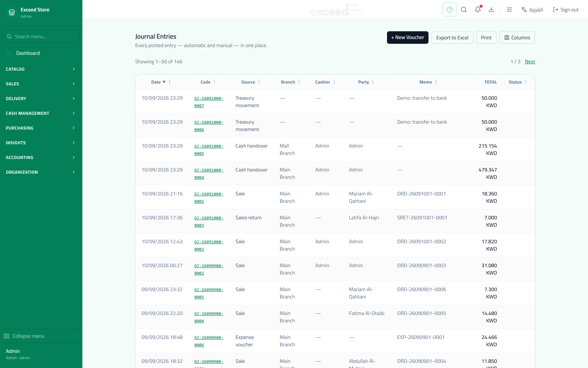Create a New Voucher
This screenshot has width=588, height=368.
point(408,38)
